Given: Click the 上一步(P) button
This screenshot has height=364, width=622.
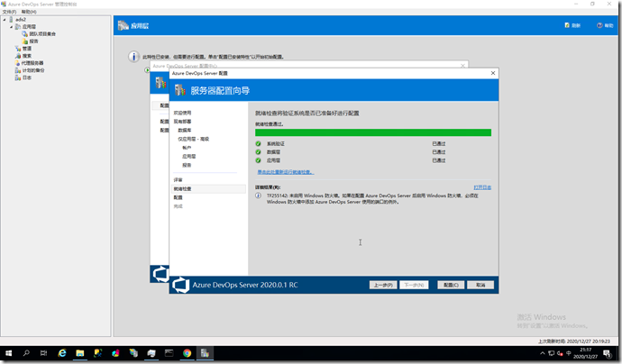Looking at the screenshot, I should coord(383,285).
